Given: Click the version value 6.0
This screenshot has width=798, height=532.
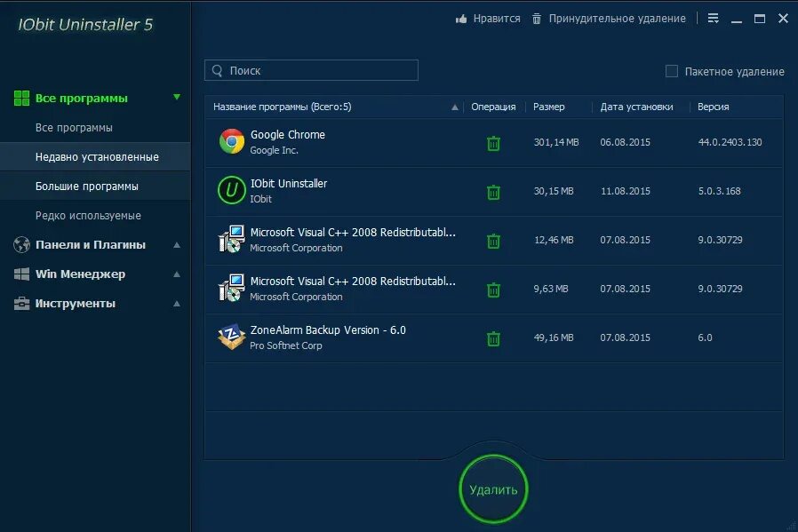Looking at the screenshot, I should pos(705,337).
